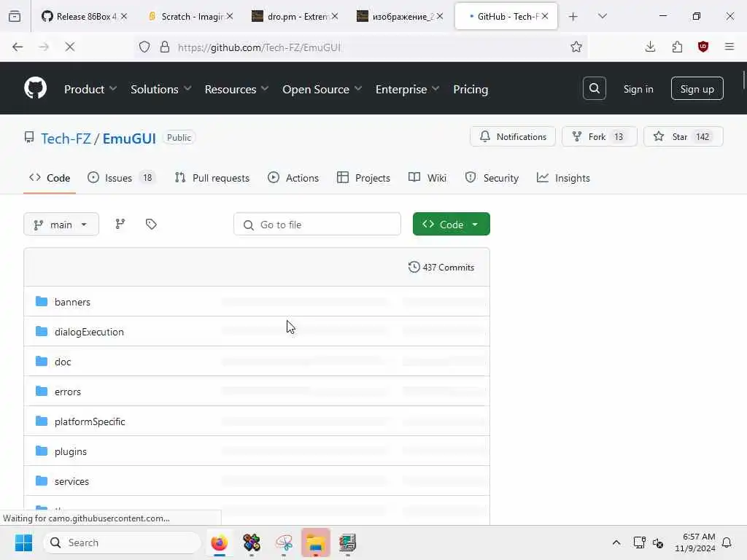Close the Release 86Box tab

(x=124, y=16)
